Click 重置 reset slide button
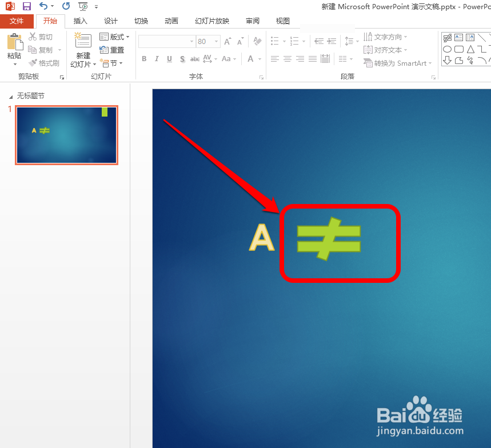 coord(112,50)
